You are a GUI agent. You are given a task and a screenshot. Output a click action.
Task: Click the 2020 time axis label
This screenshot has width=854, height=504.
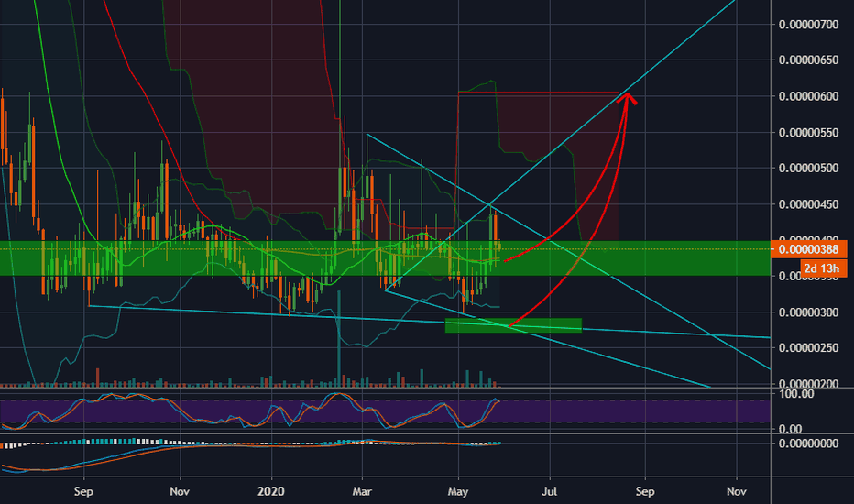pos(270,491)
